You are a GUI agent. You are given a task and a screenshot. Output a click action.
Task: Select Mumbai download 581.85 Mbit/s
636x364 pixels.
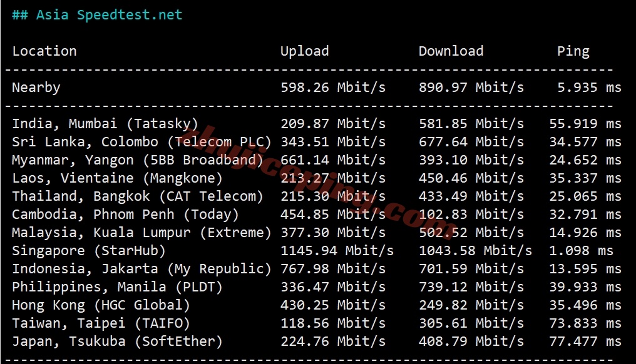click(x=471, y=124)
